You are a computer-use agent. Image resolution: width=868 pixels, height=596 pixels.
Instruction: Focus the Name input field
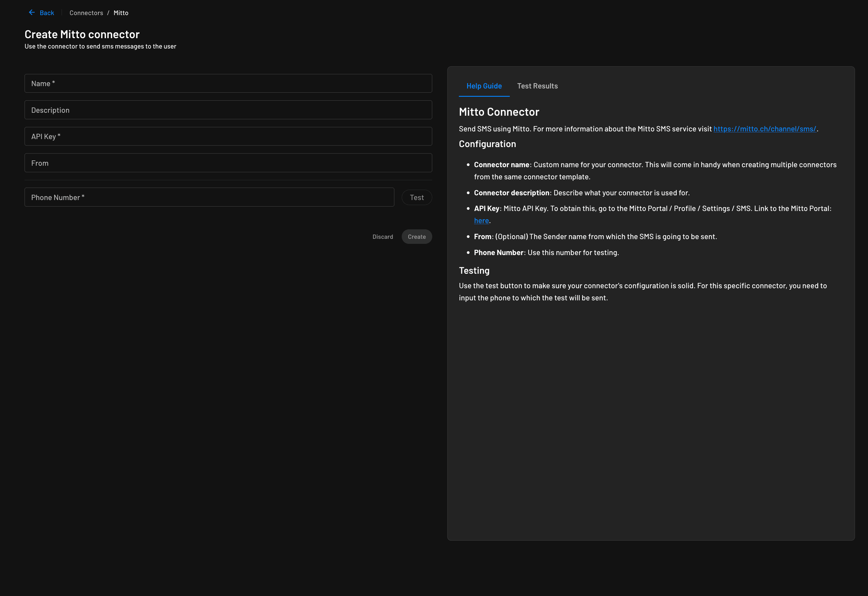pos(228,83)
